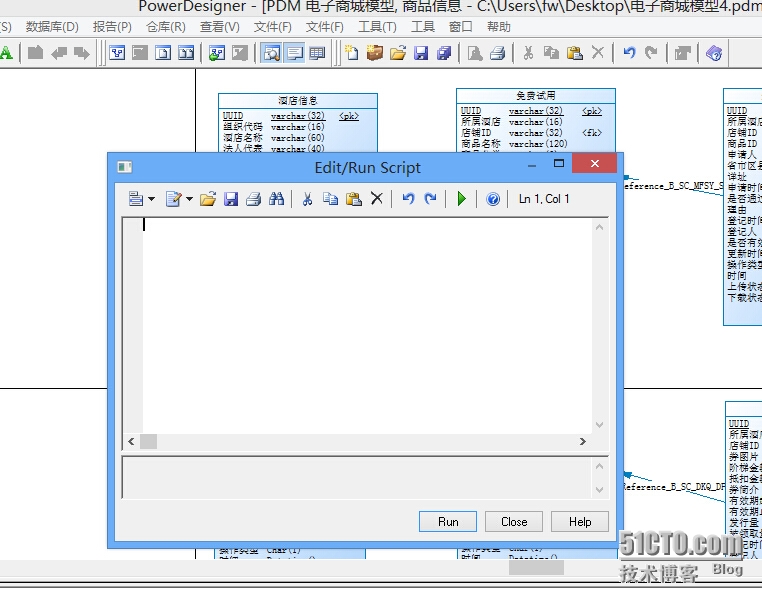762x602 pixels.
Task: Open print preview in main toolbar
Action: [475, 52]
